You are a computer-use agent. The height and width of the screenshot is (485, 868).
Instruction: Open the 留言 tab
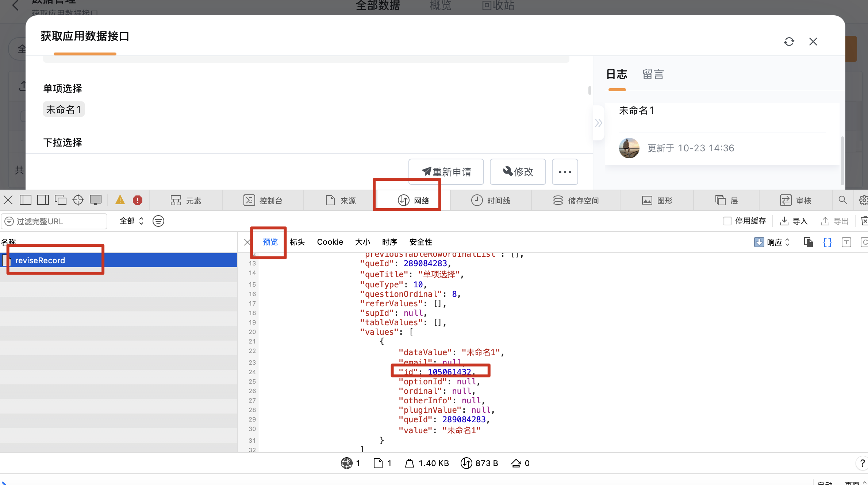(653, 74)
